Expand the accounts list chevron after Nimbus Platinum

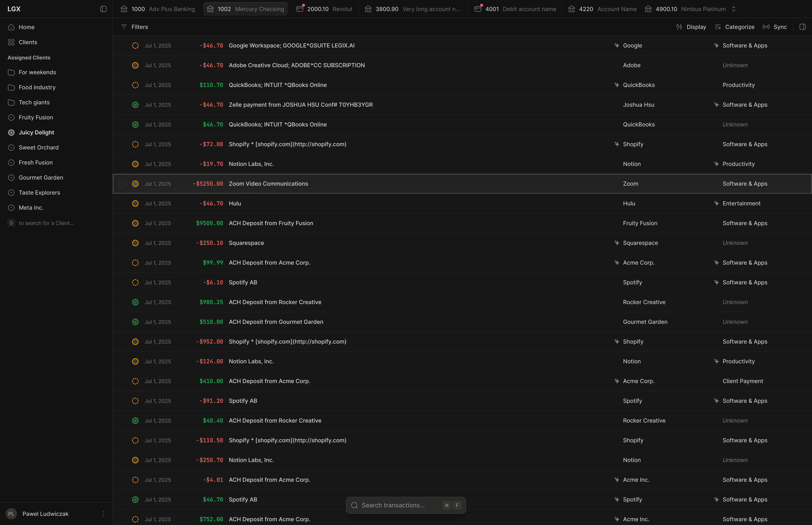734,9
